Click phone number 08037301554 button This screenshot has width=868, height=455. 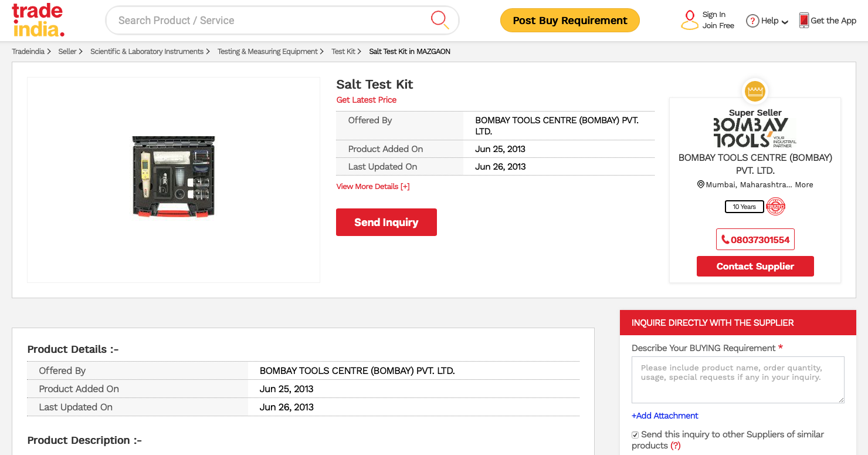coord(755,240)
